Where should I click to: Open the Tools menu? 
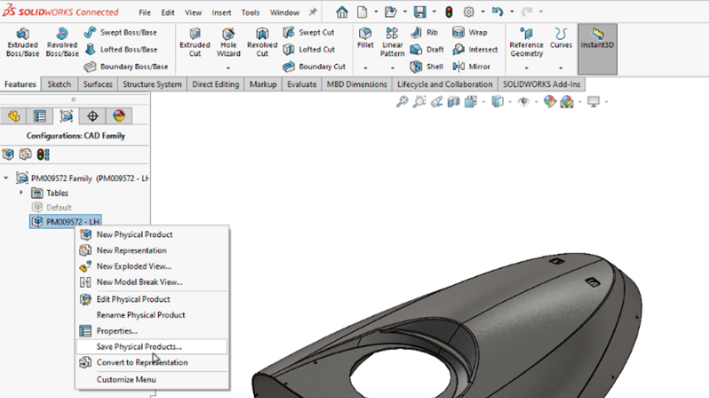[x=251, y=12]
